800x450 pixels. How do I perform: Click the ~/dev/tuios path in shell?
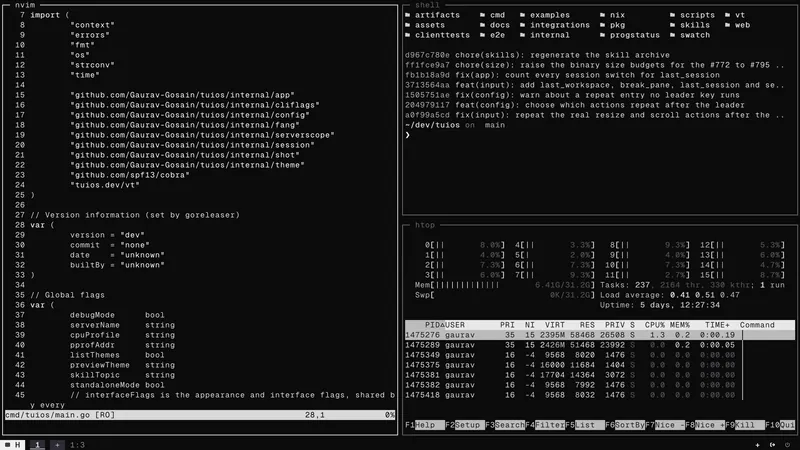click(433, 125)
